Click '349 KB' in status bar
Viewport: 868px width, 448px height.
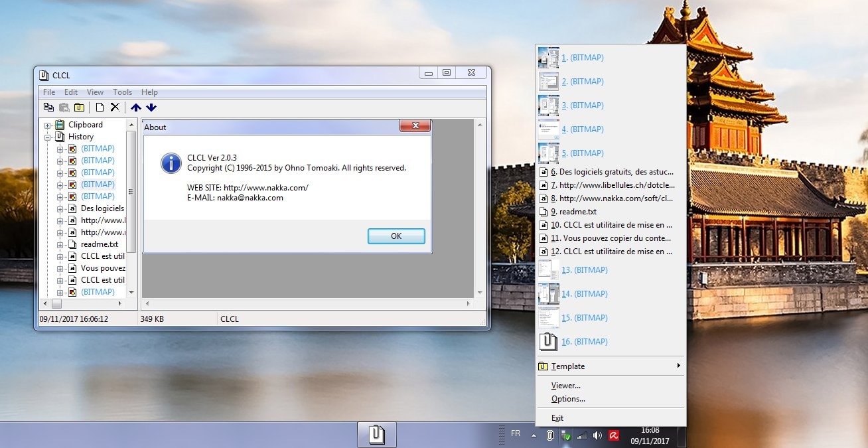pos(152,319)
